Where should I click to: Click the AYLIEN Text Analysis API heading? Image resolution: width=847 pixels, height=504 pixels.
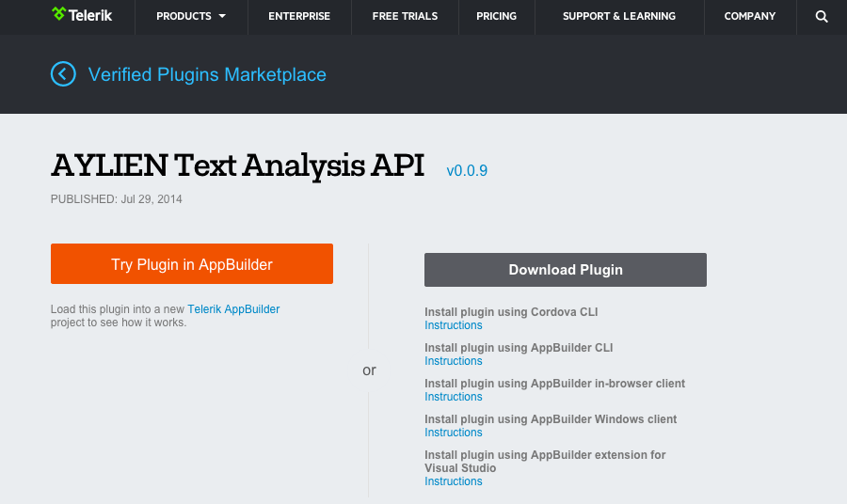(238, 165)
